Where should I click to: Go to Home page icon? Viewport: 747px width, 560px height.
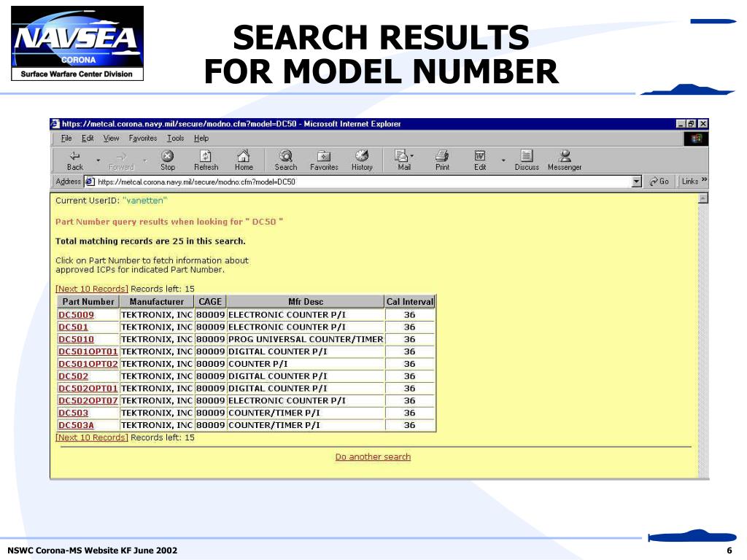pos(244,156)
